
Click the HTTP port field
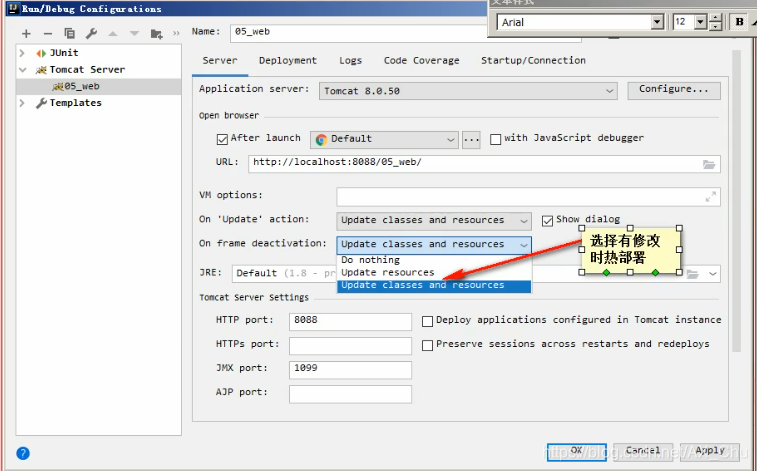pyautogui.click(x=350, y=321)
